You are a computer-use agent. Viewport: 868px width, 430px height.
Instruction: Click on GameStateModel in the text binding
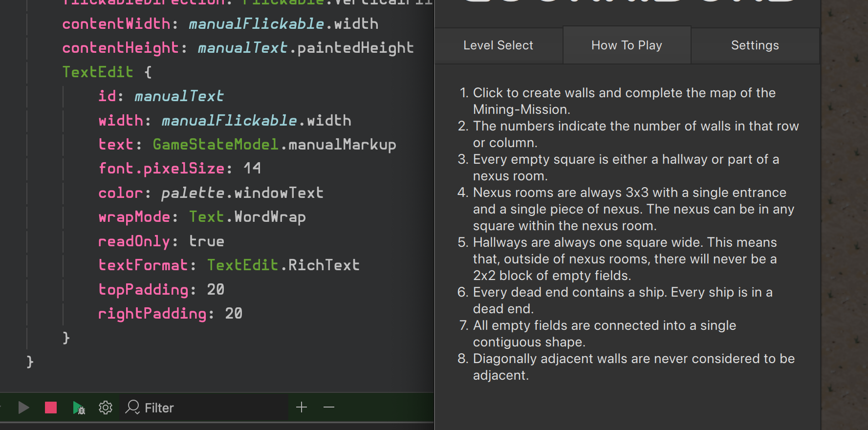215,144
